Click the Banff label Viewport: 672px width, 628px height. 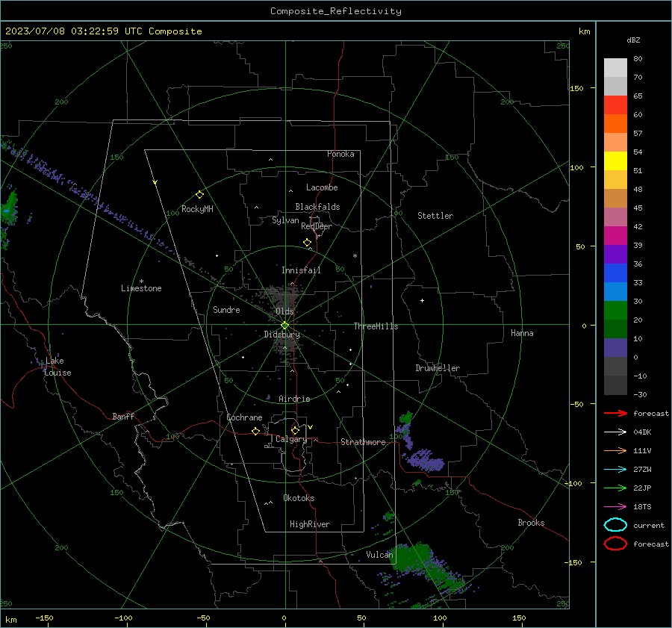coord(123,417)
